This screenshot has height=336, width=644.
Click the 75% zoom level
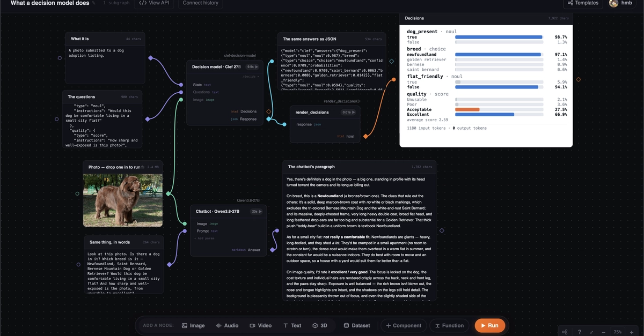618,332
